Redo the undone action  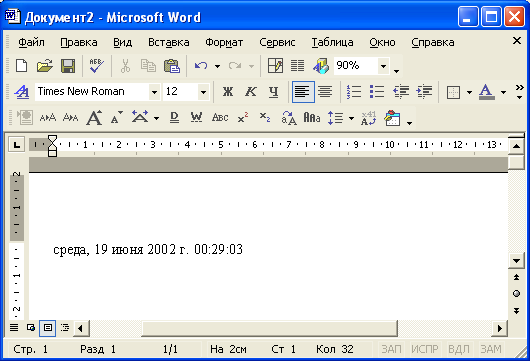(235, 66)
